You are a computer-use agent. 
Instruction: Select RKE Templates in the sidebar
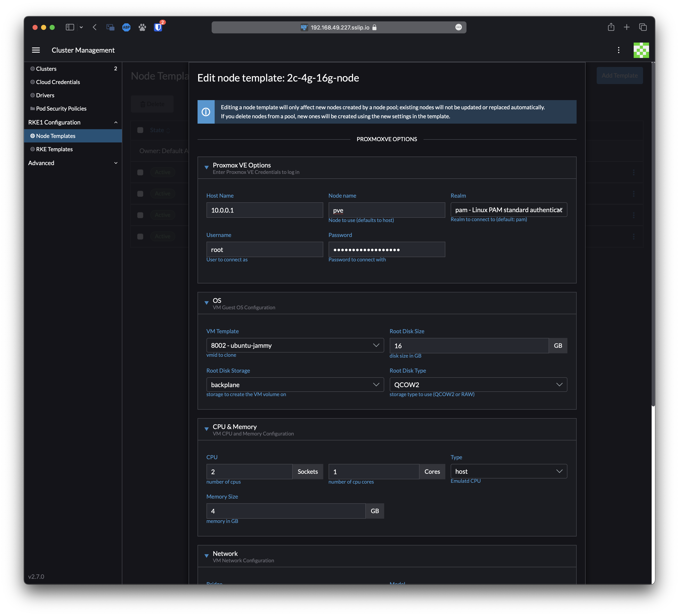click(54, 149)
